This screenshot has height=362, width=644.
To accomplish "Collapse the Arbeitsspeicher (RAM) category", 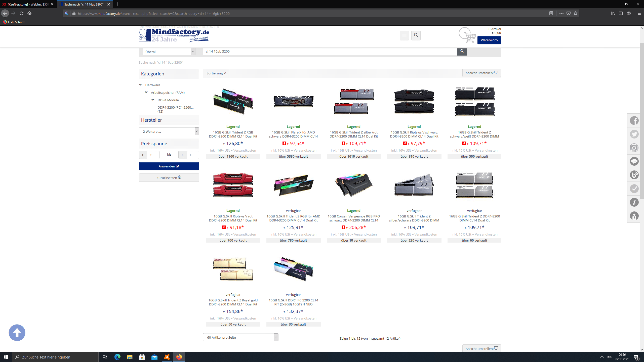I will tap(146, 92).
